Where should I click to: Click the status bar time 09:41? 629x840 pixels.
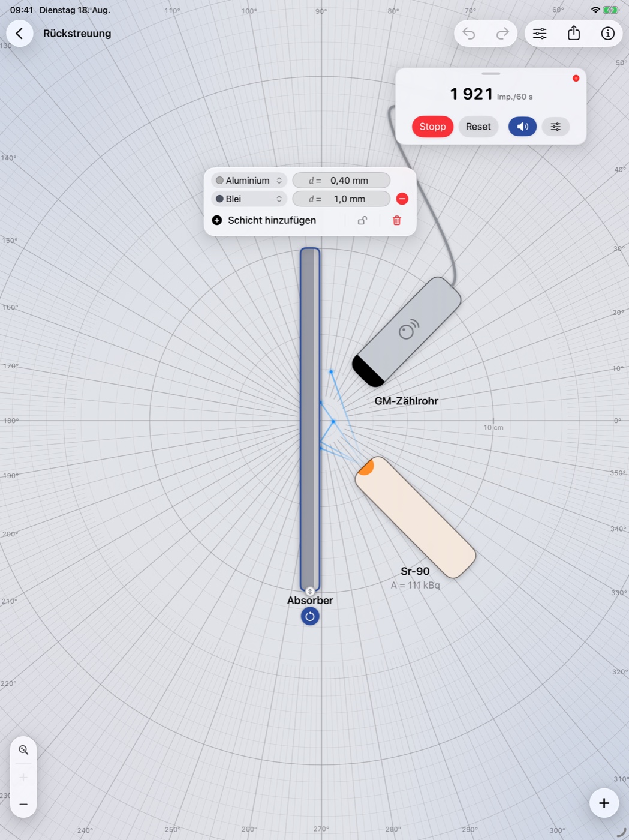pyautogui.click(x=22, y=10)
